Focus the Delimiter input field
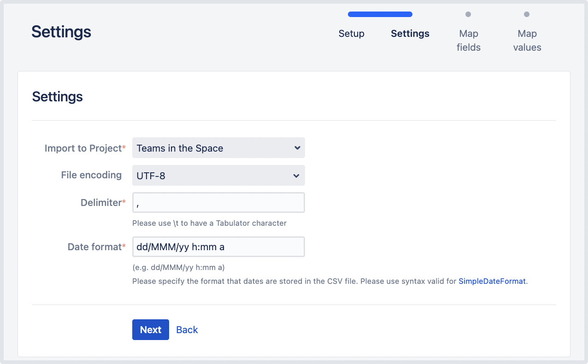Screen dimensions: 588x364 [x=218, y=203]
